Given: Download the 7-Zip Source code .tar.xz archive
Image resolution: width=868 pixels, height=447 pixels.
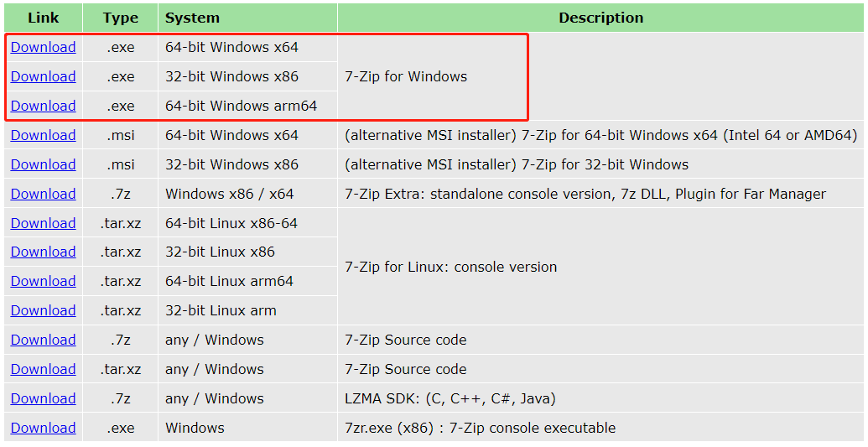Looking at the screenshot, I should [x=43, y=370].
